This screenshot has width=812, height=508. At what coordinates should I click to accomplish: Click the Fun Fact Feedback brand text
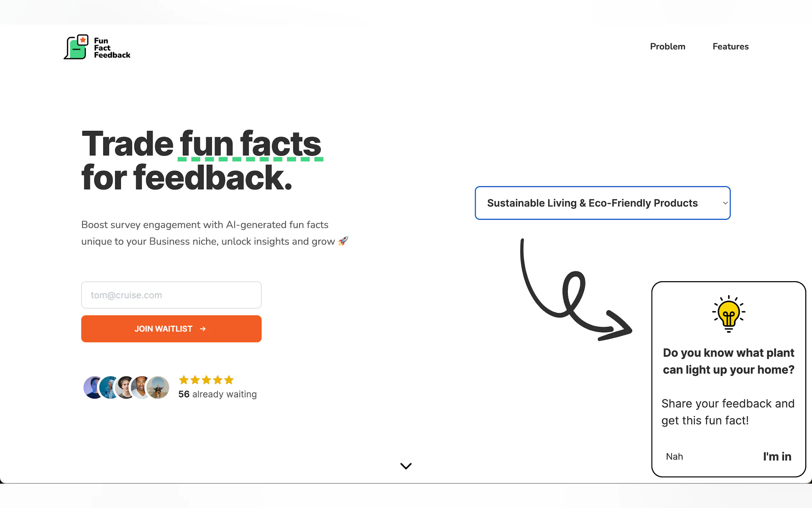[112, 48]
